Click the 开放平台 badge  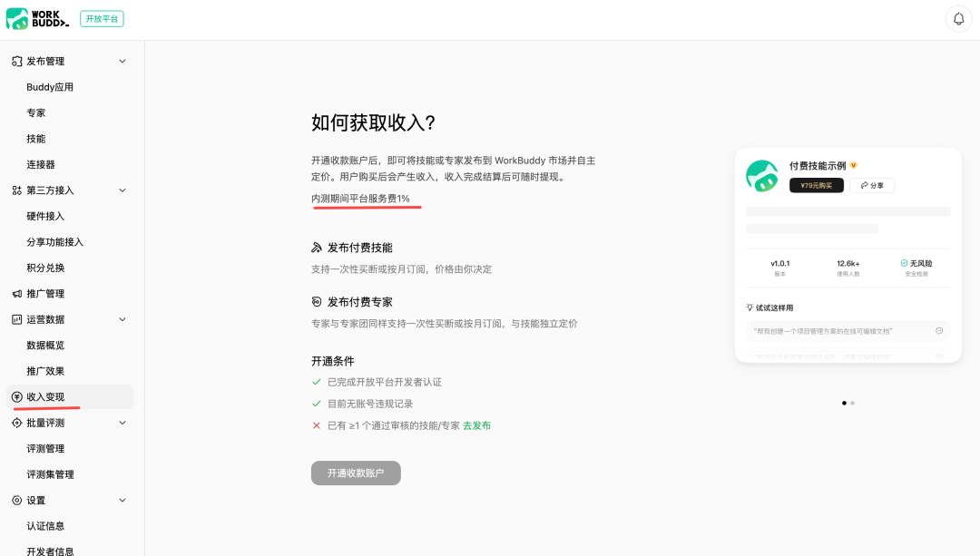pos(102,19)
